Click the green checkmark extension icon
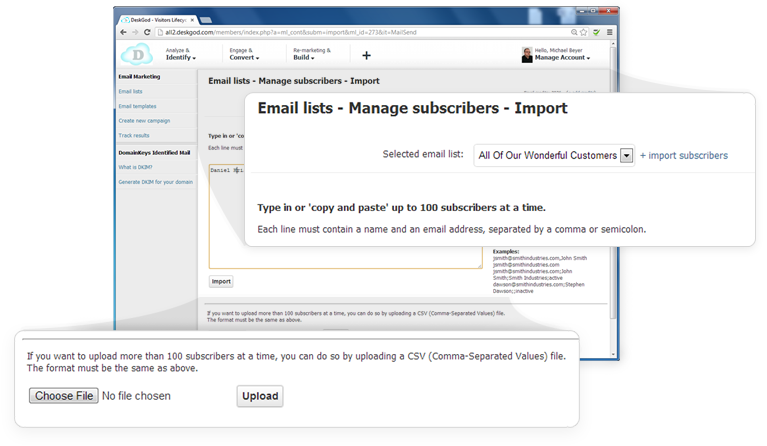Image resolution: width=767 pixels, height=446 pixels. pyautogui.click(x=597, y=32)
